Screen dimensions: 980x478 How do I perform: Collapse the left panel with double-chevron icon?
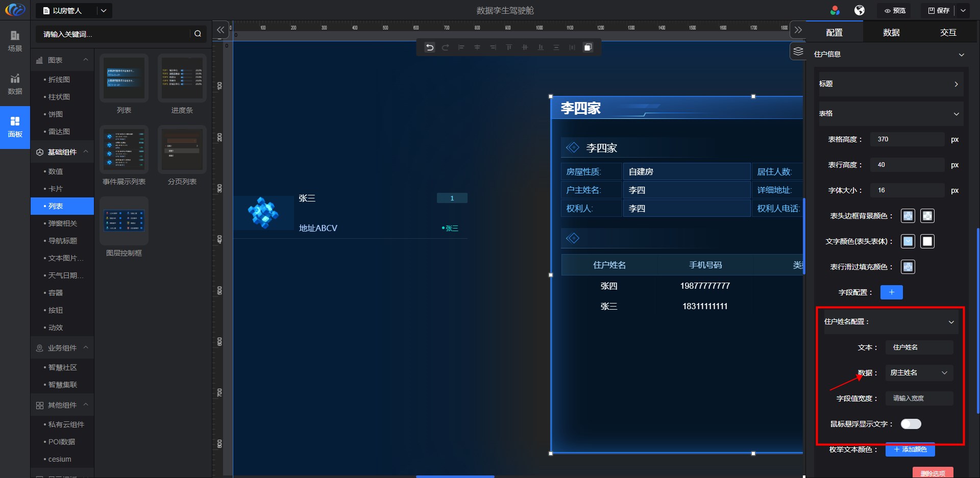(220, 30)
